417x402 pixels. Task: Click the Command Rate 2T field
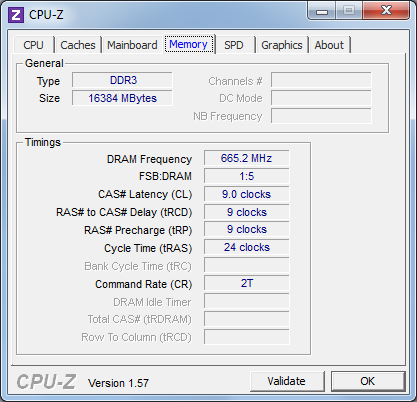(x=247, y=283)
